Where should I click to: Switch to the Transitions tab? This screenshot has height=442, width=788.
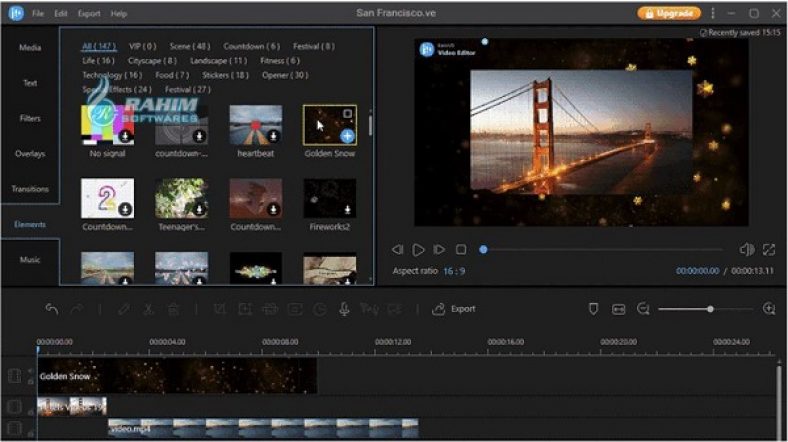pos(30,189)
